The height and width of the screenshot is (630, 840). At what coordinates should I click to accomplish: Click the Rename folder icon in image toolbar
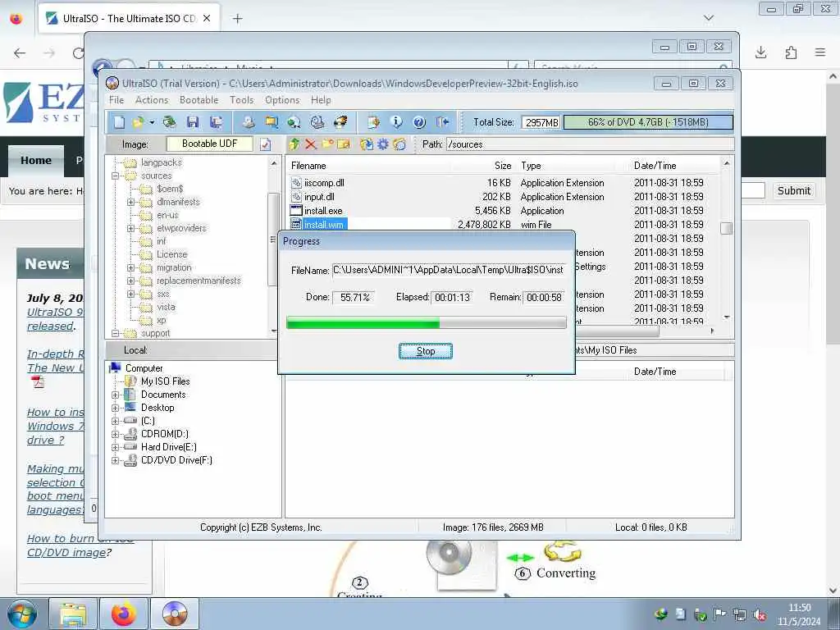(x=344, y=144)
